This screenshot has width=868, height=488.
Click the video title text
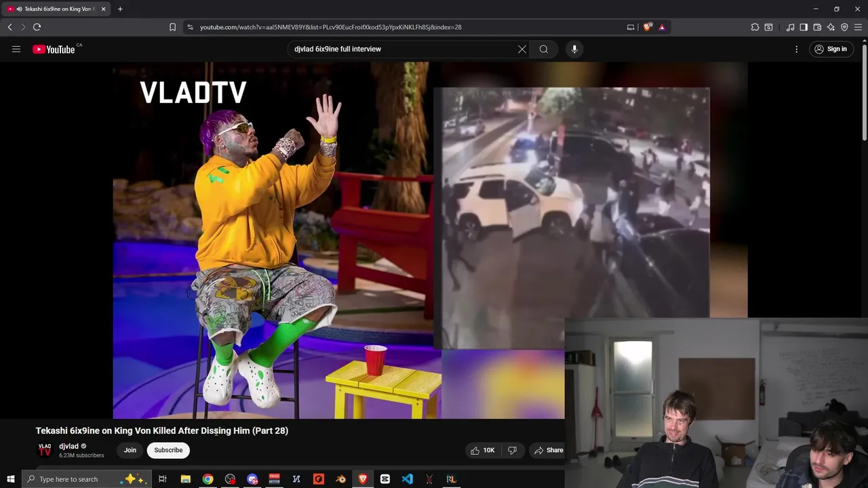162,430
